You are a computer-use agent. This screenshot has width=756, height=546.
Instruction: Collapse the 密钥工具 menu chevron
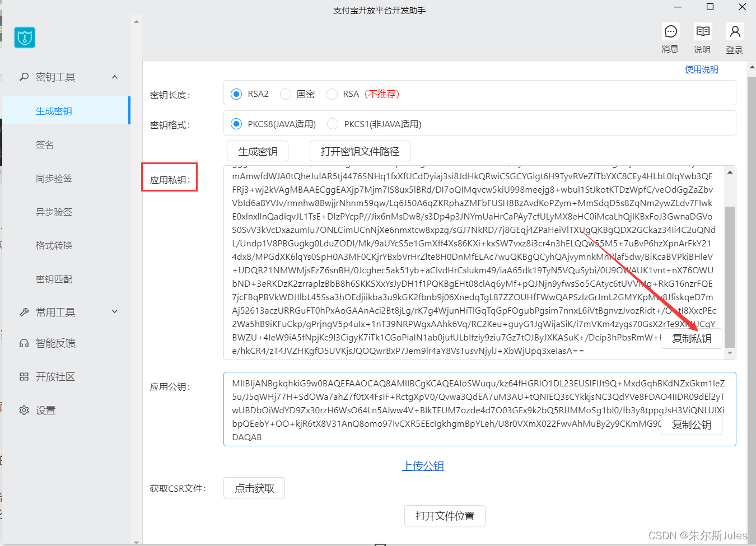pos(115,77)
